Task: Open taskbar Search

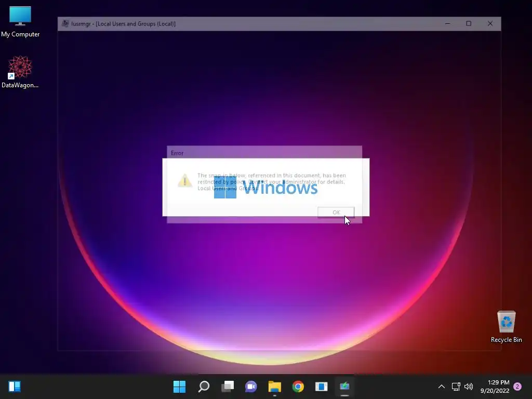Action: 204,387
